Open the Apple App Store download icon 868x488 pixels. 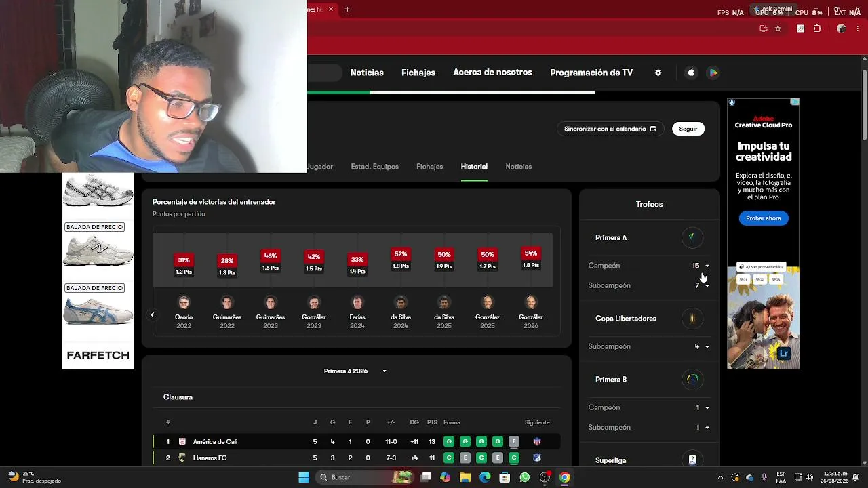pyautogui.click(x=691, y=73)
